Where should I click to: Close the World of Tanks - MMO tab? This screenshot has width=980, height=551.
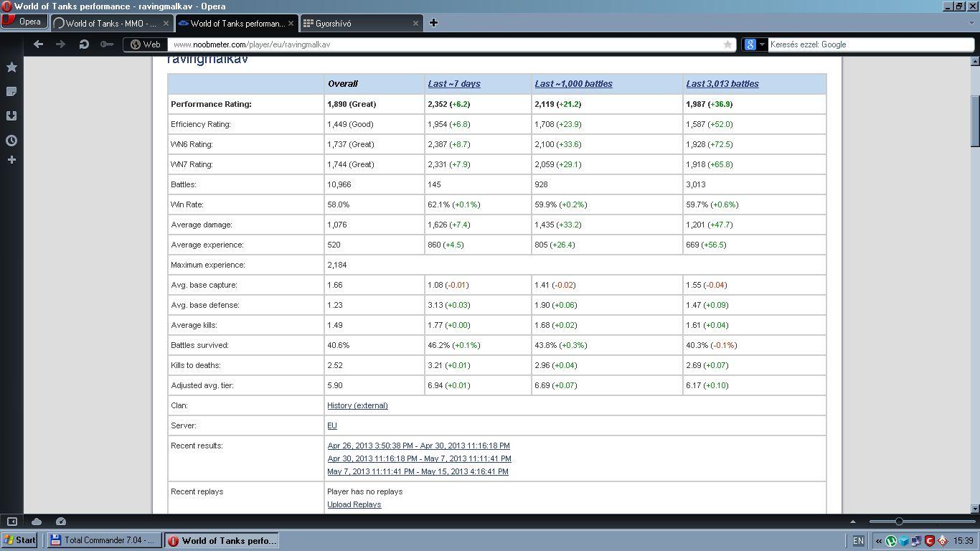pyautogui.click(x=166, y=23)
